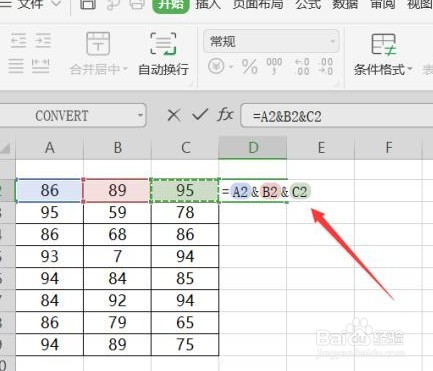
Task: Cancel formula entry with the X button
Action: tap(174, 116)
